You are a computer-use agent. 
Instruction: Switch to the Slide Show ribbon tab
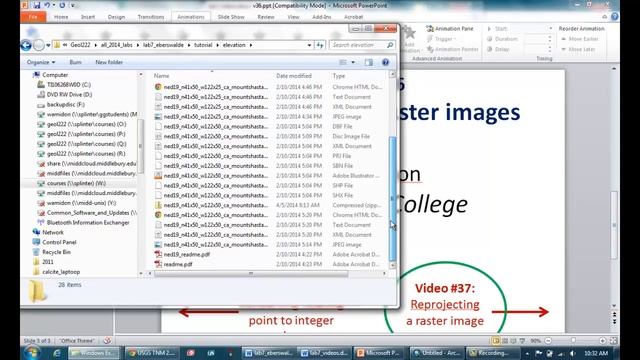(231, 17)
